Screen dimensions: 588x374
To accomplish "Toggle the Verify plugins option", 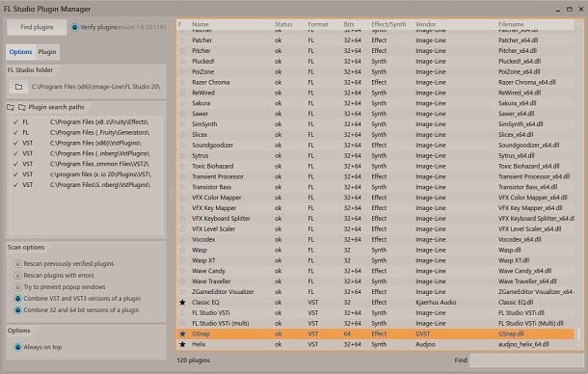I will (74, 27).
